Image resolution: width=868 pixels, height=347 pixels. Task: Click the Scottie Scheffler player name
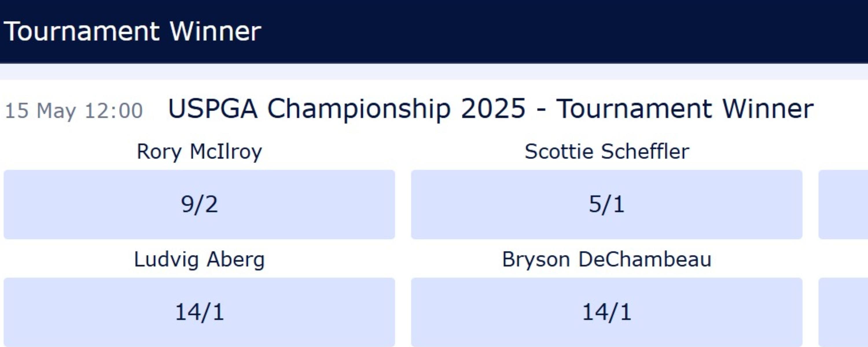(x=606, y=152)
